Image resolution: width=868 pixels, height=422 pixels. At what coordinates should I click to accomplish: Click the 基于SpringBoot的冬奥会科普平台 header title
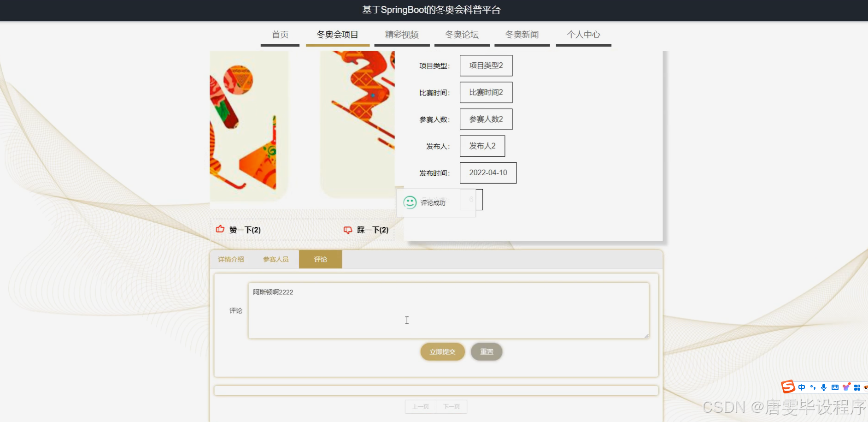[x=431, y=10]
